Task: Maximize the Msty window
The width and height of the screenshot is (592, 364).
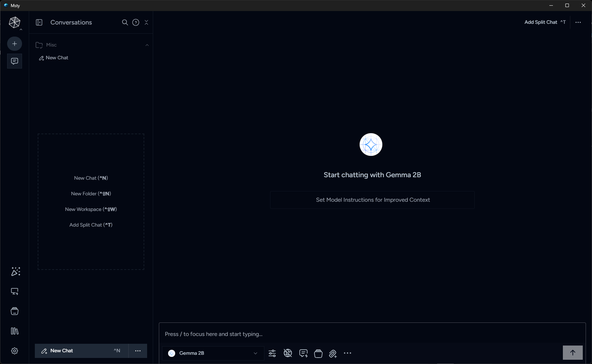Action: point(567,5)
